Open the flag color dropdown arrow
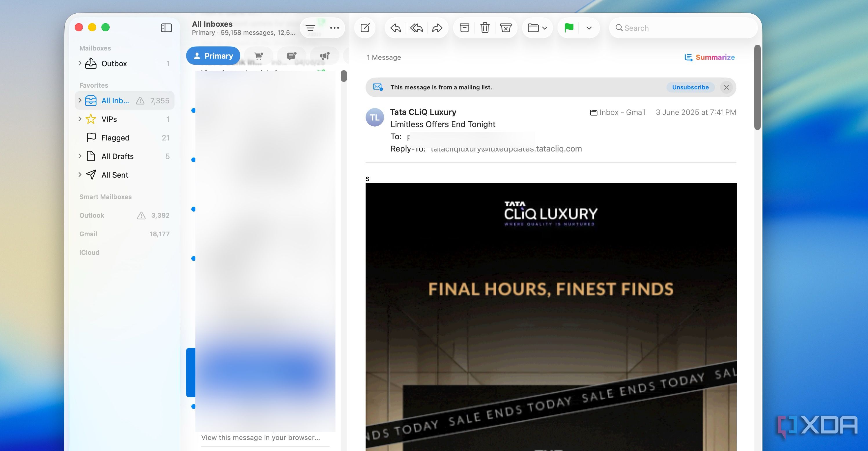Screen dimensions: 868x451 pyautogui.click(x=589, y=28)
